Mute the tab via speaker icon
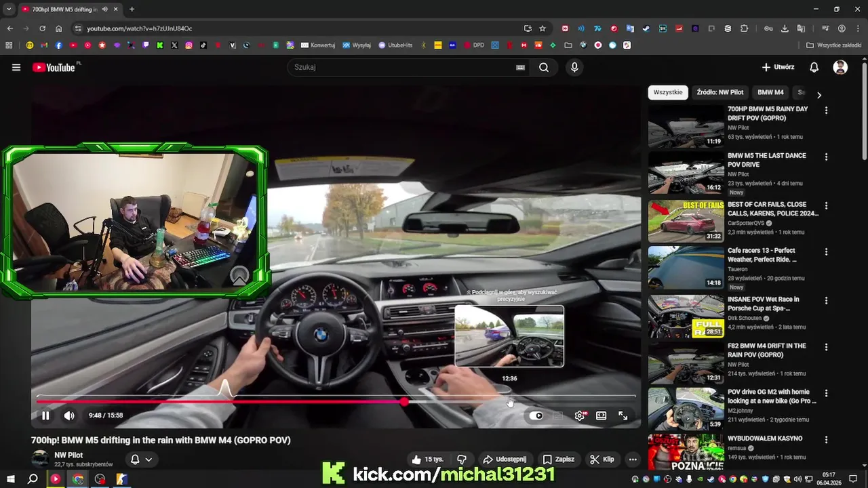868x488 pixels. pyautogui.click(x=104, y=9)
